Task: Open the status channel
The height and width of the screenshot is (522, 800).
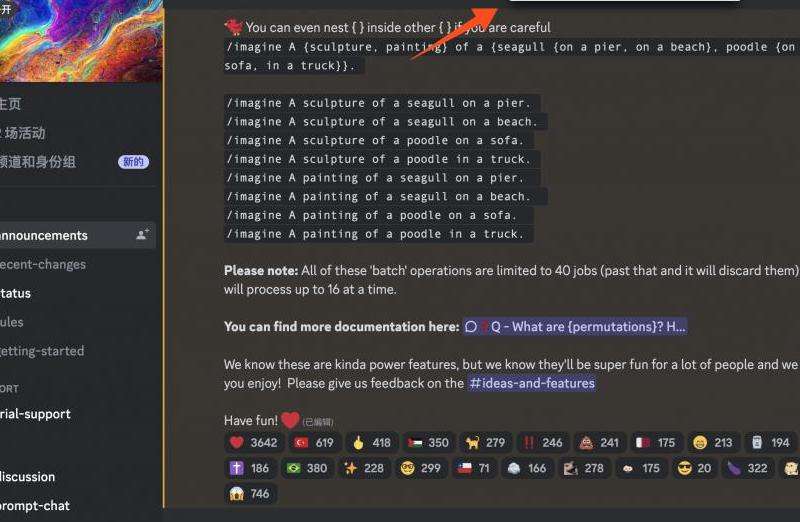Action: (x=16, y=293)
